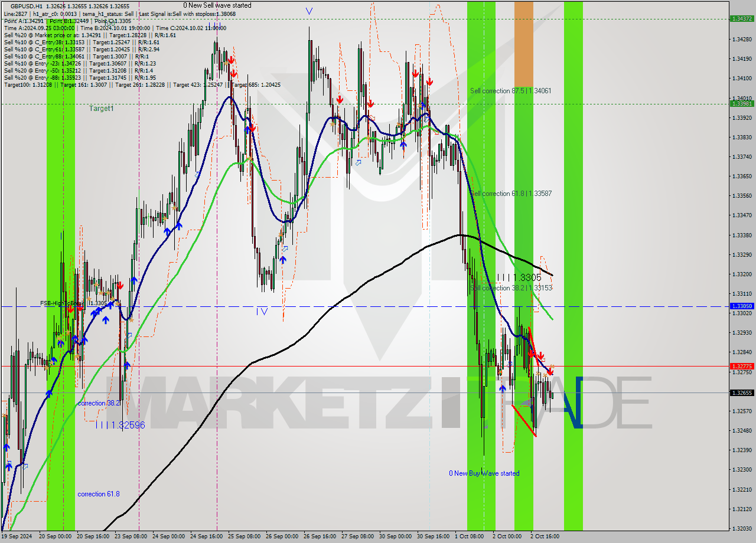Viewport: 756px width, 543px height.
Task: Select the orange rectangle object
Action: click(x=523, y=45)
